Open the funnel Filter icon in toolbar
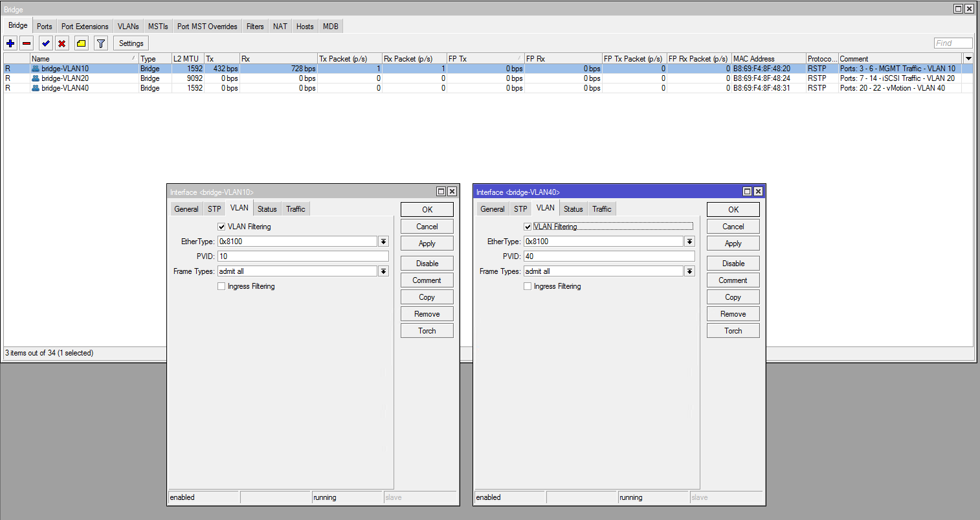The width and height of the screenshot is (980, 520). (x=101, y=43)
